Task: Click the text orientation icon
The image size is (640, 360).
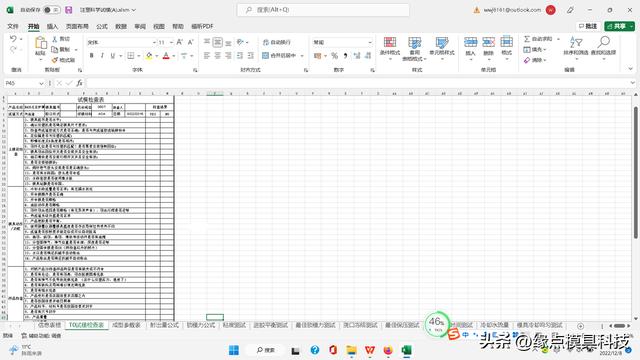Action: (240, 42)
